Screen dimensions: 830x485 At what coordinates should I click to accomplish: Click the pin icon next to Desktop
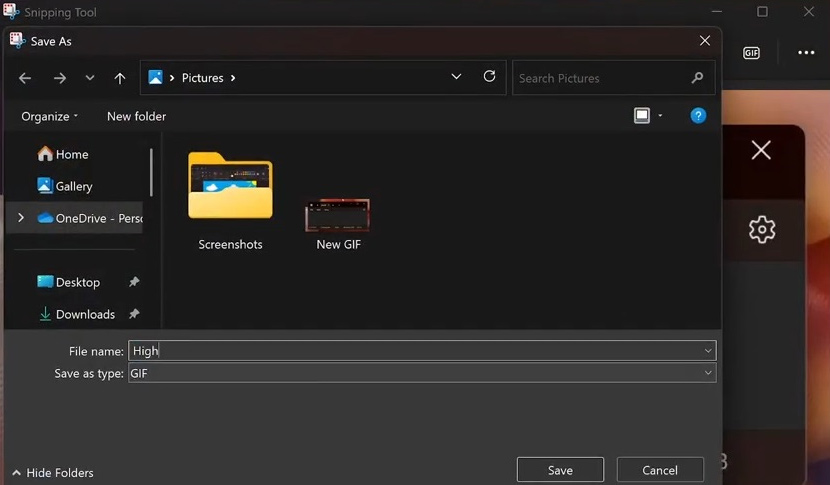tap(134, 282)
